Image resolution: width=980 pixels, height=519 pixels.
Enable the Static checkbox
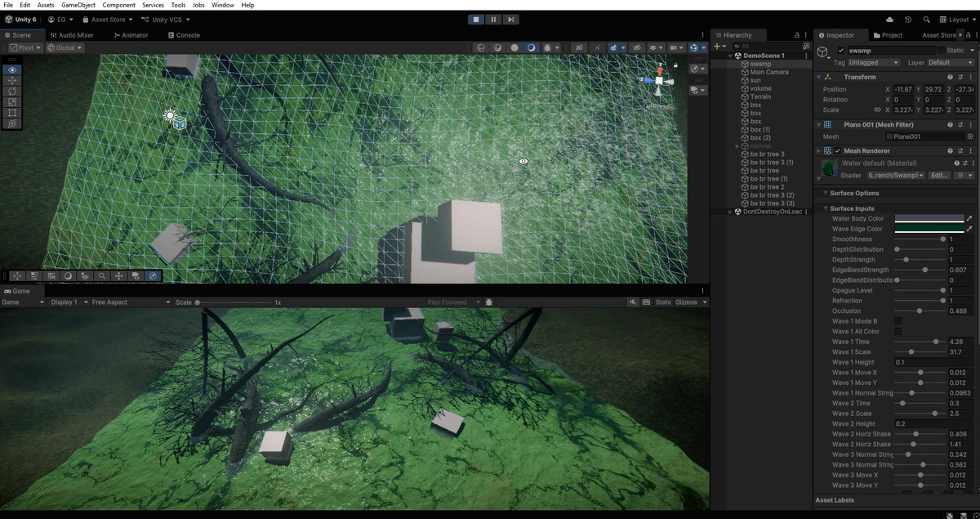[x=942, y=51]
